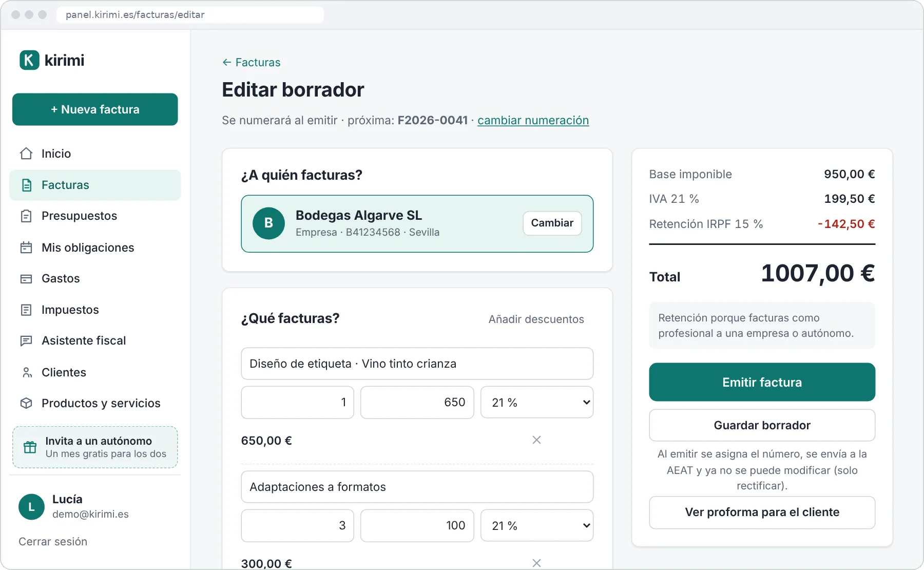Focus the Diseño de etiqueta description field
Viewport: 924px width, 570px height.
pyautogui.click(x=417, y=364)
